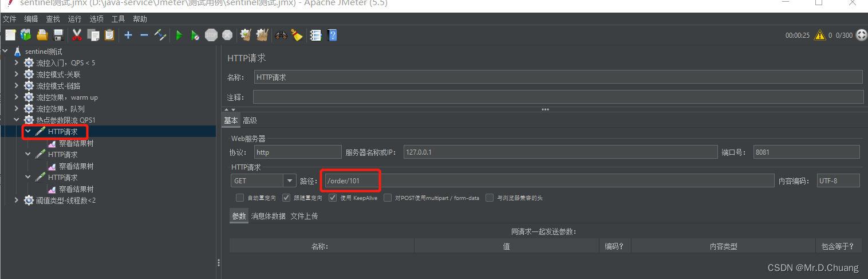Click the sentinel测试 flask icon
The width and height of the screenshot is (868, 279).
pos(17,52)
